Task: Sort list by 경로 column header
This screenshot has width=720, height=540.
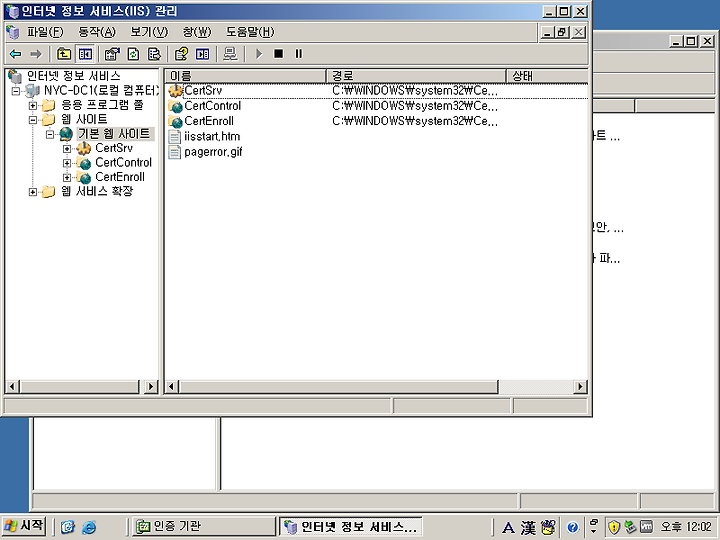Action: (x=416, y=76)
